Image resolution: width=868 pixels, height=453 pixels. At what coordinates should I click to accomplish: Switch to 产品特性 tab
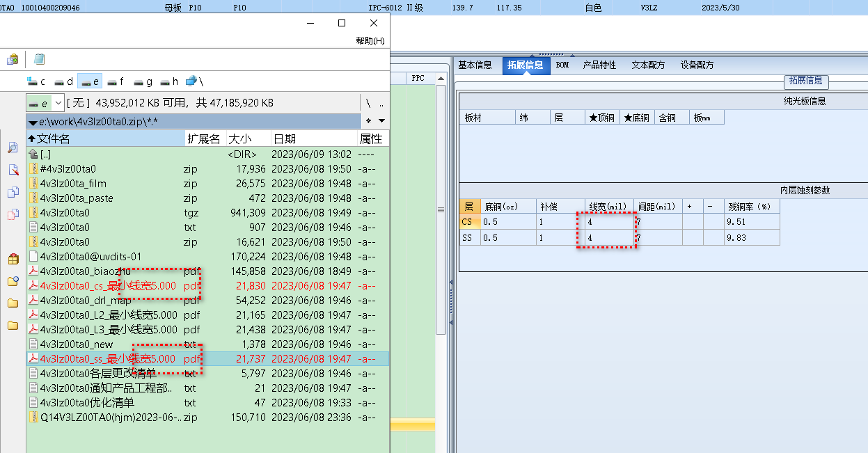tap(599, 65)
